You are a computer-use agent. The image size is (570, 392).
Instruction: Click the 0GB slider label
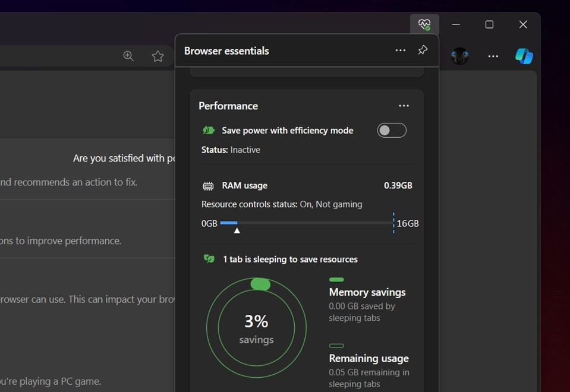(209, 223)
